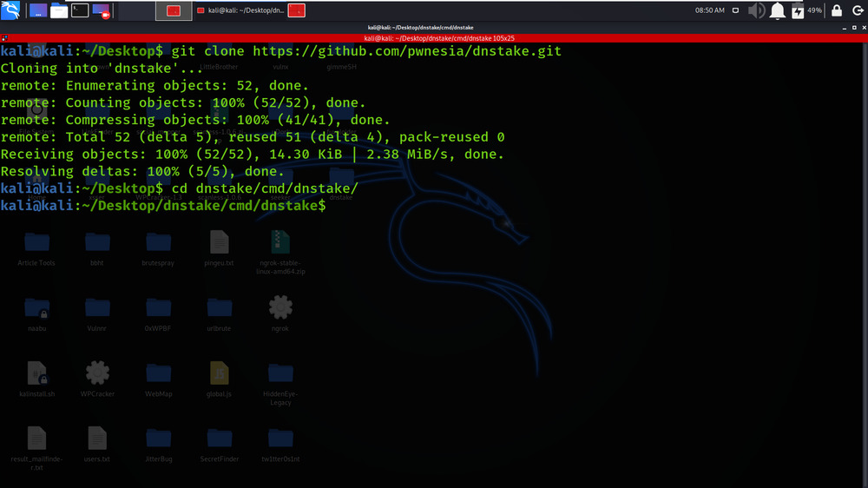Click the "Counting objects: 100% (52/52)" line
868x488 pixels.
(183, 102)
